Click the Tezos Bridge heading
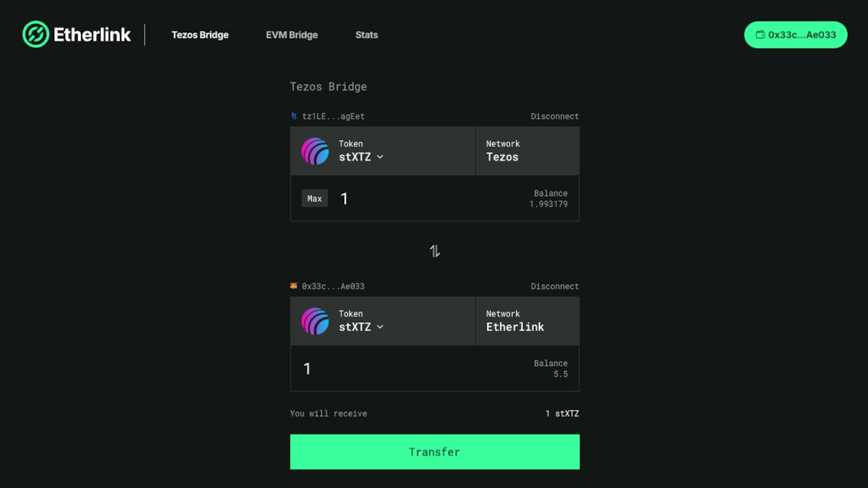868x488 pixels. pyautogui.click(x=328, y=87)
